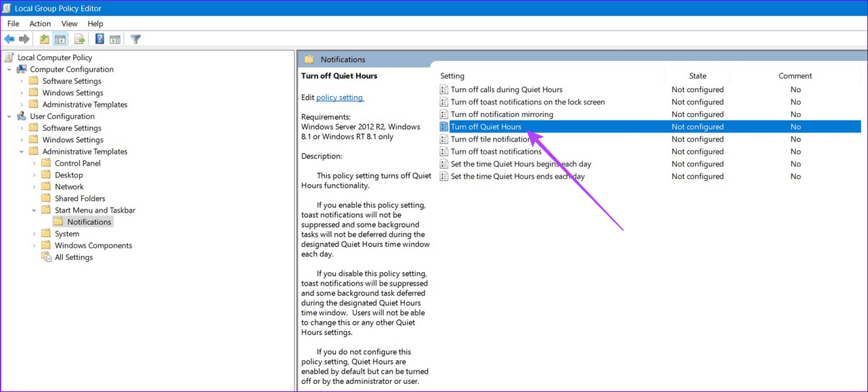
Task: Select All Settings in the sidebar
Action: [74, 257]
